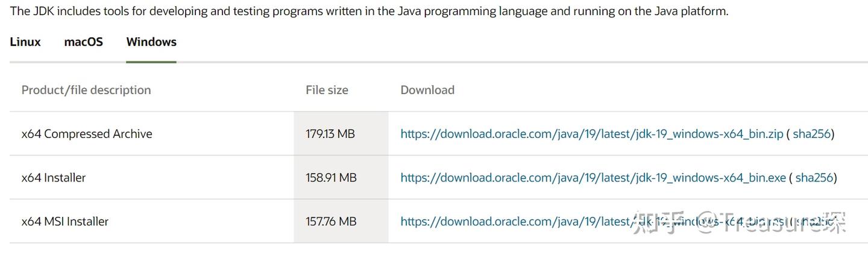868x258 pixels.
Task: Download the jdk-19 windows x64 exe installer
Action: pyautogui.click(x=593, y=178)
